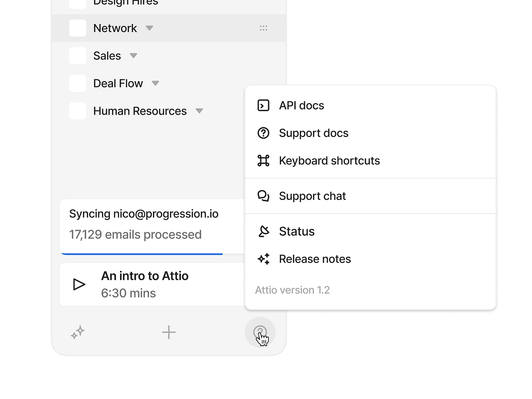The image size is (532, 399).
Task: Click the plus icon in bottom bar
Action: 168,332
